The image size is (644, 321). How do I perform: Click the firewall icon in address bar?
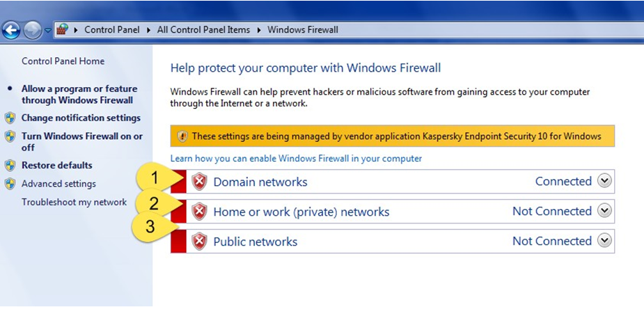[x=62, y=29]
